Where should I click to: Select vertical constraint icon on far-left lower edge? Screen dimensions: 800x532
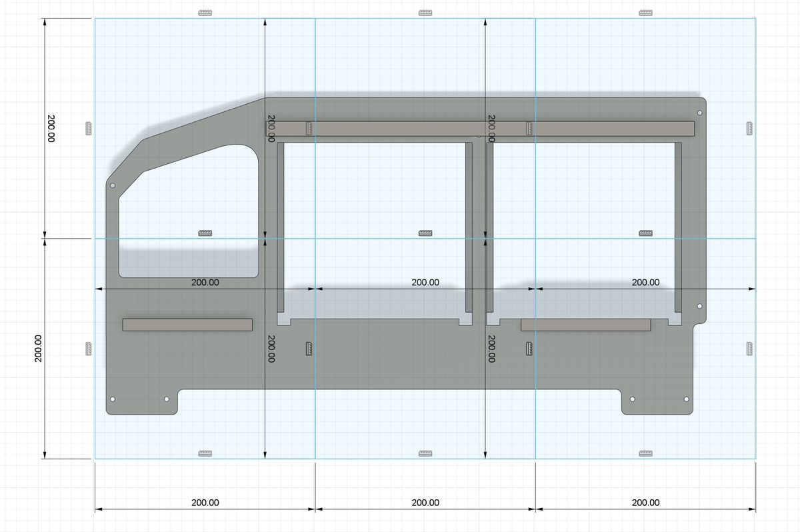click(x=89, y=348)
